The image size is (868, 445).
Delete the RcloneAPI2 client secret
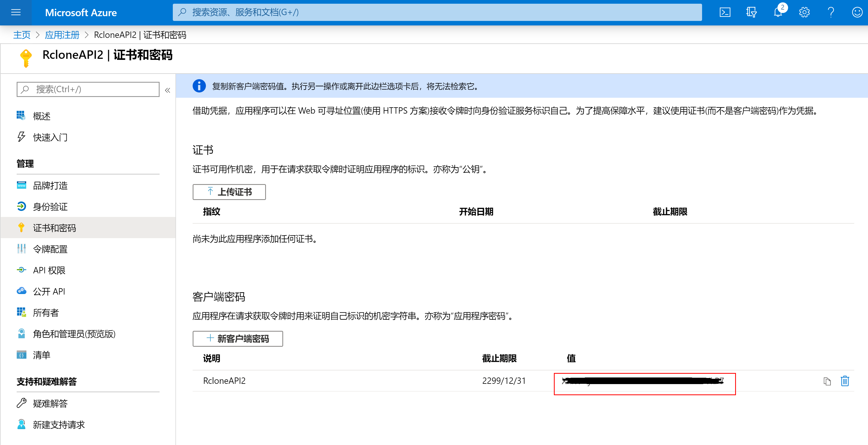844,381
